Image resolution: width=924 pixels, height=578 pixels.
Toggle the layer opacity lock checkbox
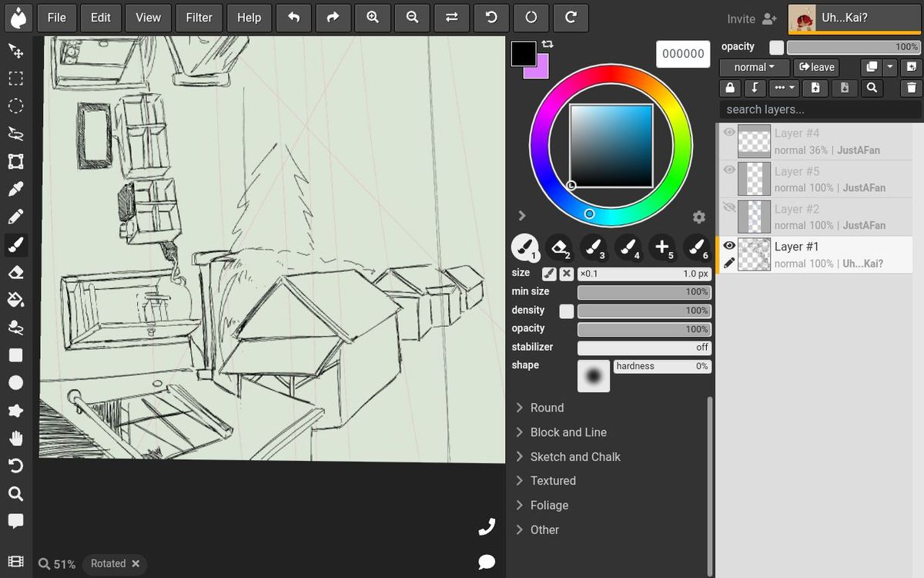tap(776, 48)
